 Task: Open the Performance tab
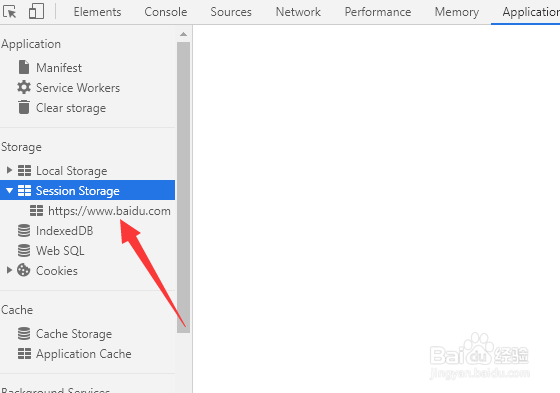(x=378, y=12)
